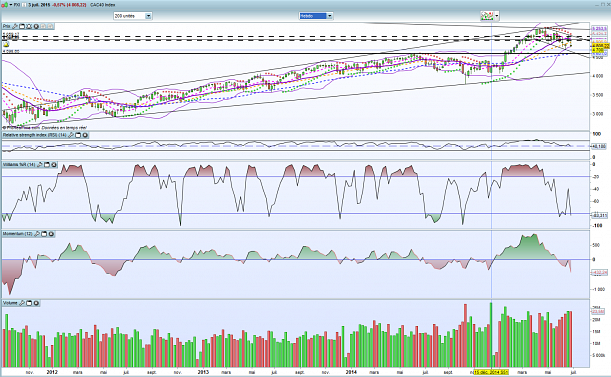
Task: Click the yellow 4 700 price label
Action: 598,50
